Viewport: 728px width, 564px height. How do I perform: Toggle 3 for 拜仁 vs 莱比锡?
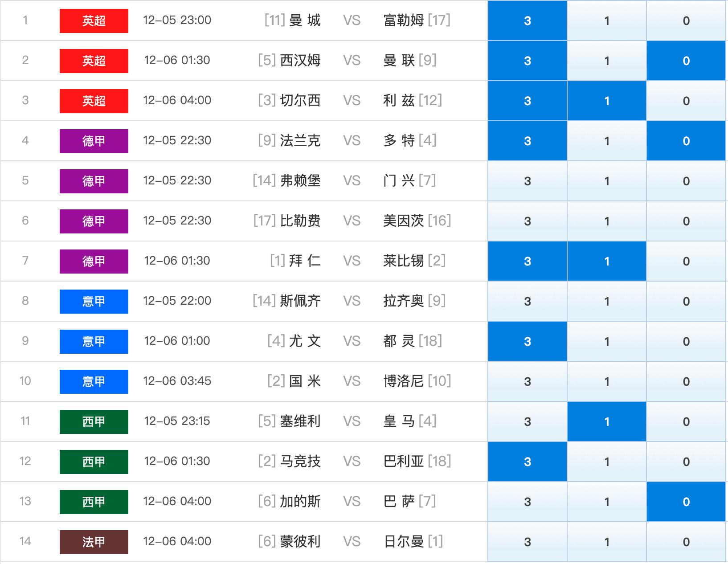(528, 261)
